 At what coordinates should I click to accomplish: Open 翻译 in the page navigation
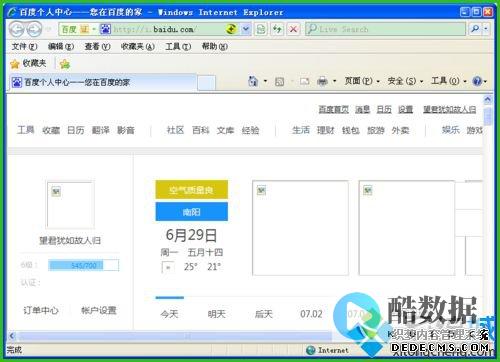(101, 130)
